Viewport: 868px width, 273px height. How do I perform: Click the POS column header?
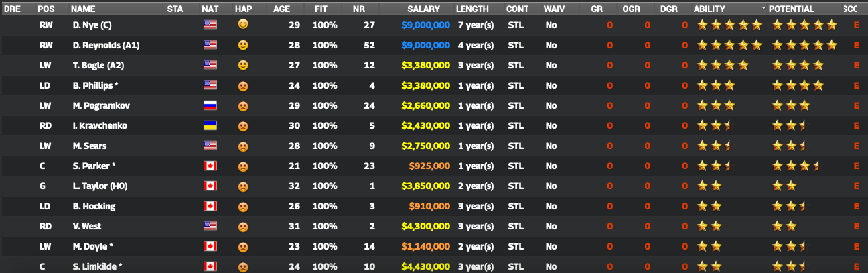click(46, 9)
